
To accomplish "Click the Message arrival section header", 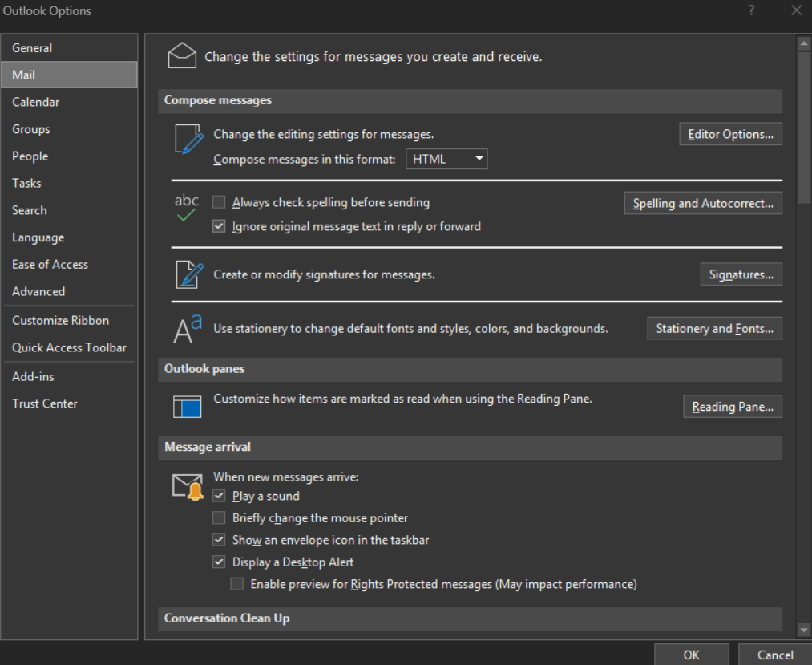I will [470, 448].
